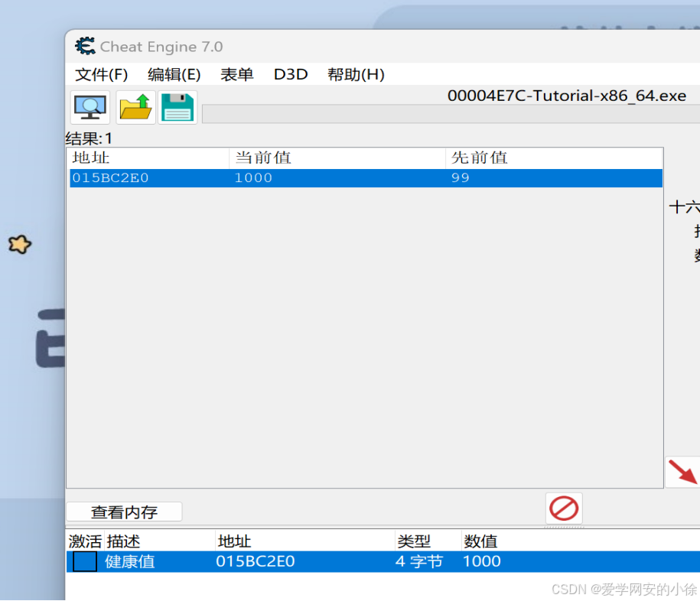Click the 4 字节 type cell
Image resolution: width=700 pixels, height=601 pixels.
pos(418,561)
